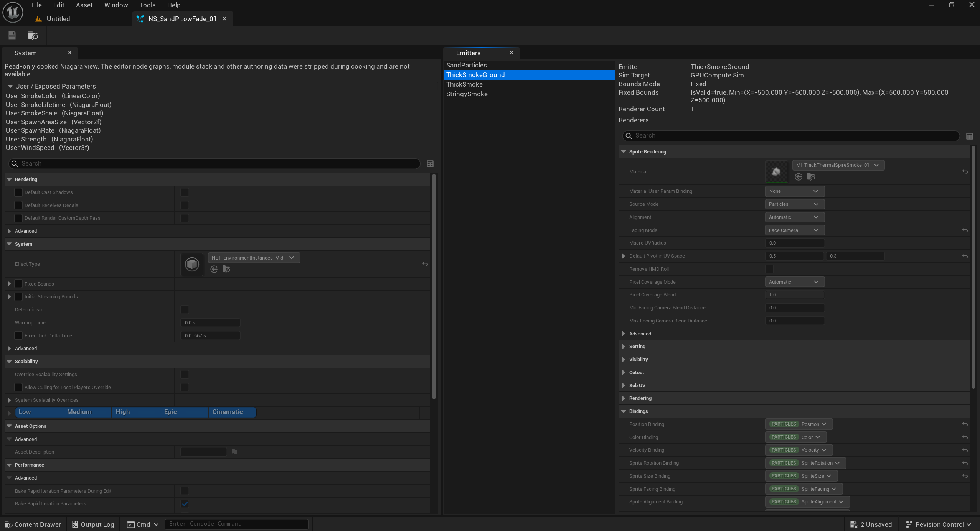Select the SandParticles emitter

click(529, 65)
